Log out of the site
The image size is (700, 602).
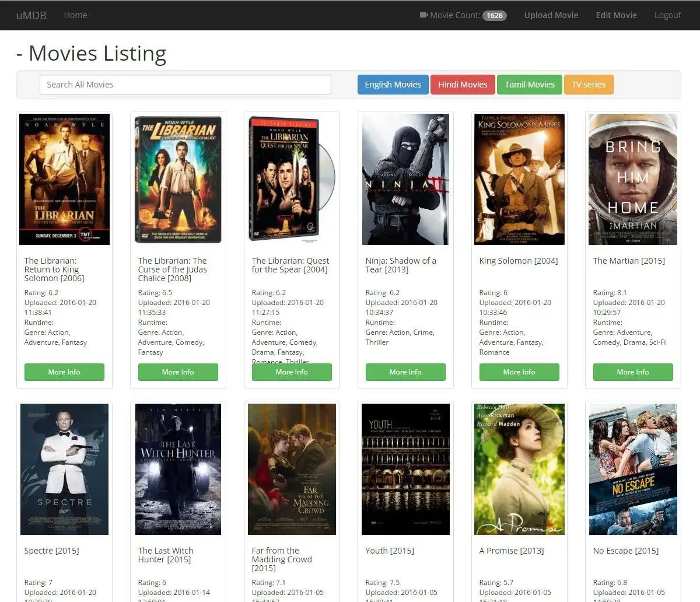[667, 15]
